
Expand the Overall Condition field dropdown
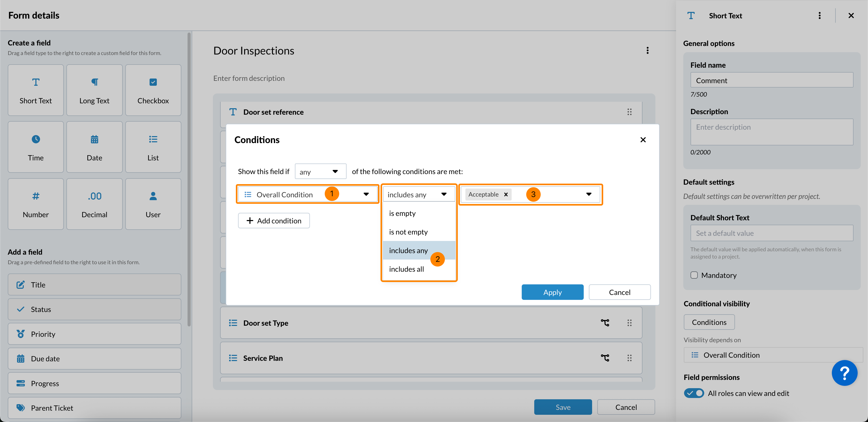366,194
